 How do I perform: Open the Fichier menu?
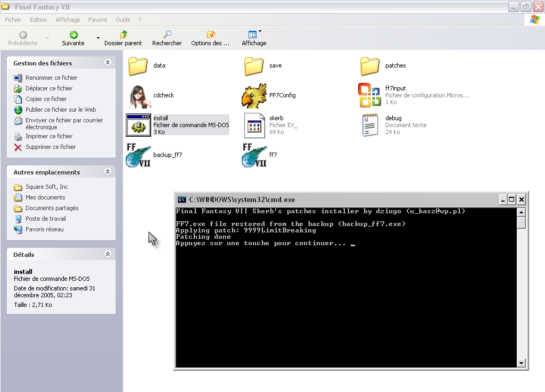point(13,20)
